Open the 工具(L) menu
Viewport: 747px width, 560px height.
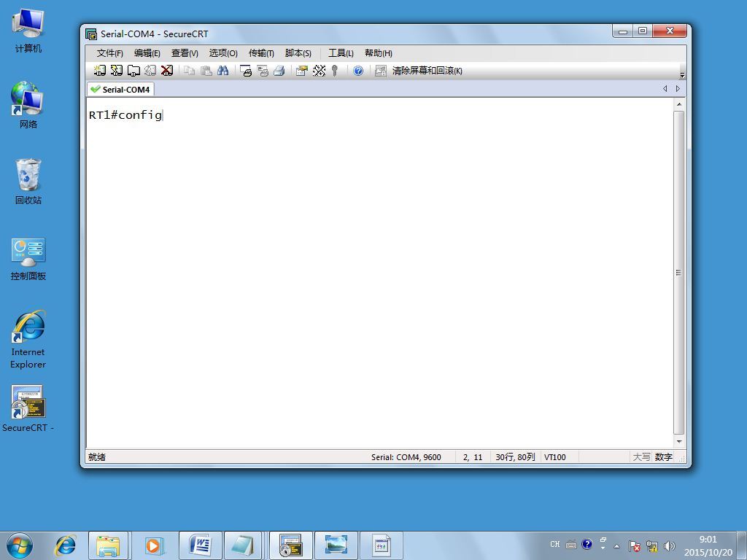341,52
